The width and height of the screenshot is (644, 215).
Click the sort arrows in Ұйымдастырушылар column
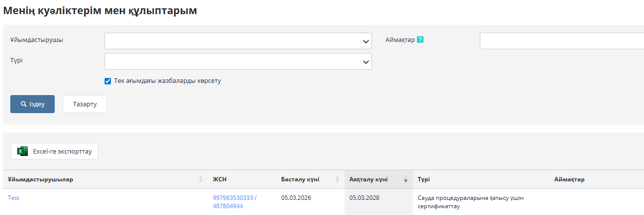tap(201, 179)
